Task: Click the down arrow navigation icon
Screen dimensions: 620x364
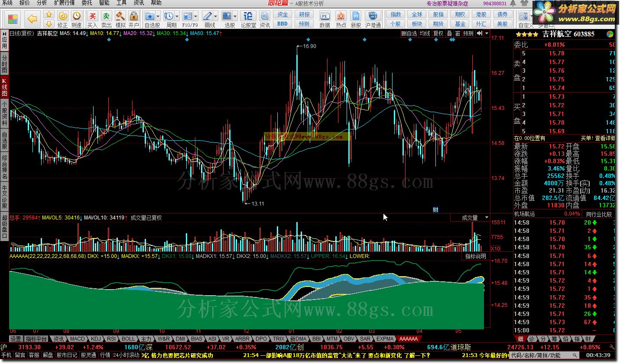Action: pos(49,24)
